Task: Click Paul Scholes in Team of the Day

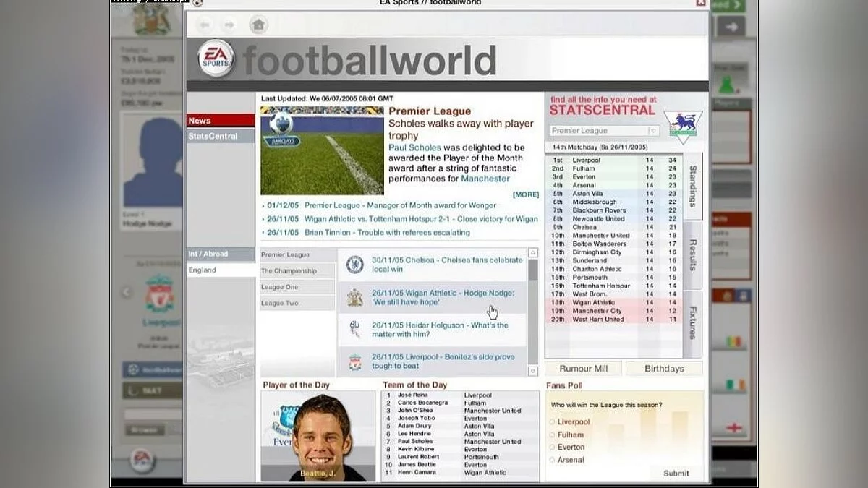Action: coord(415,442)
